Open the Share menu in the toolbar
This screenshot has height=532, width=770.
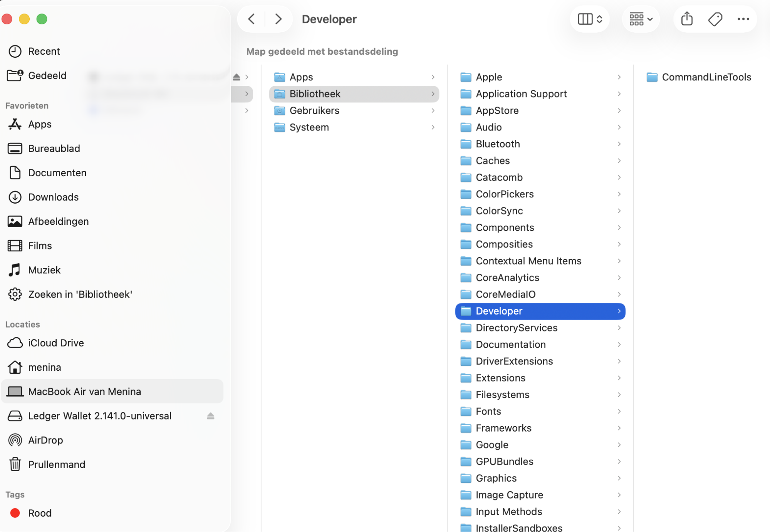(687, 19)
